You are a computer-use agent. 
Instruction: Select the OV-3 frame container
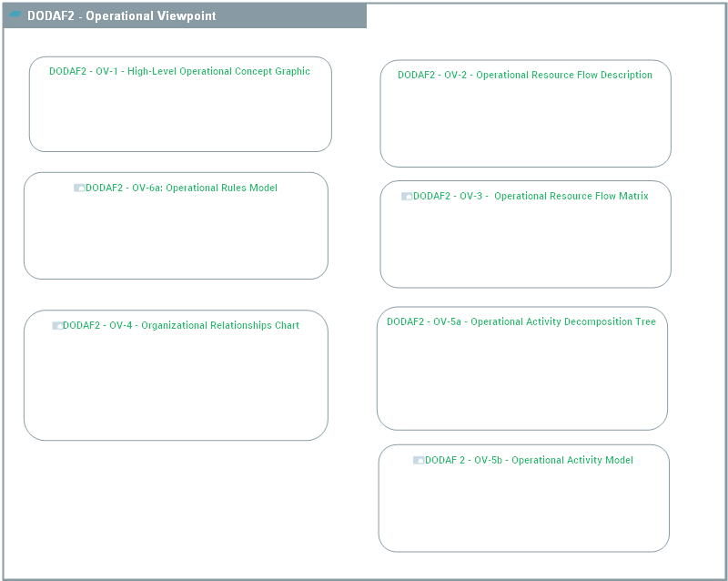tap(526, 246)
